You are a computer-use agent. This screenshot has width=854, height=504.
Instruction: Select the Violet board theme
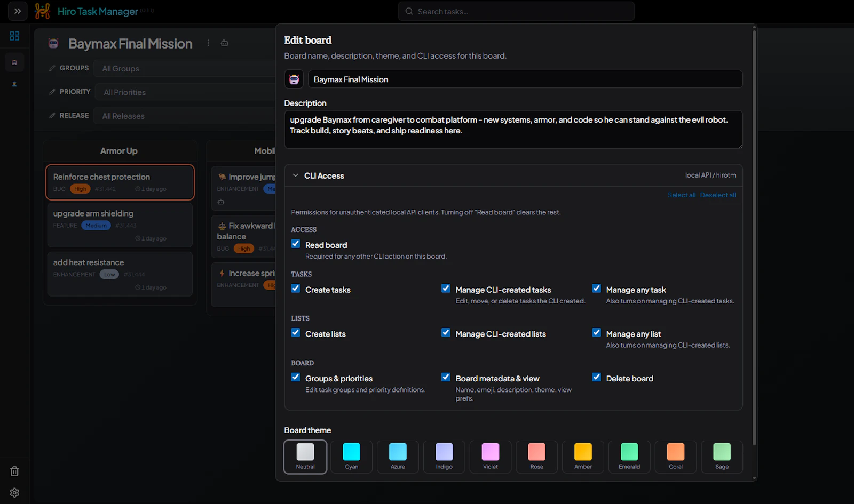coord(491,457)
